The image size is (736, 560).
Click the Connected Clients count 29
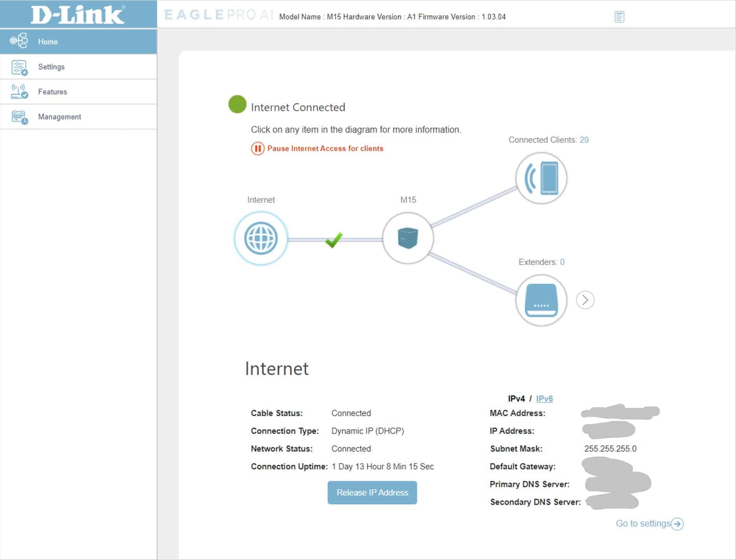point(584,140)
